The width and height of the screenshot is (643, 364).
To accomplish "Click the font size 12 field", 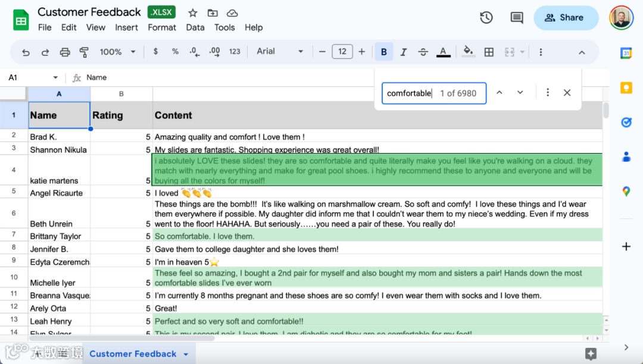I will click(342, 52).
